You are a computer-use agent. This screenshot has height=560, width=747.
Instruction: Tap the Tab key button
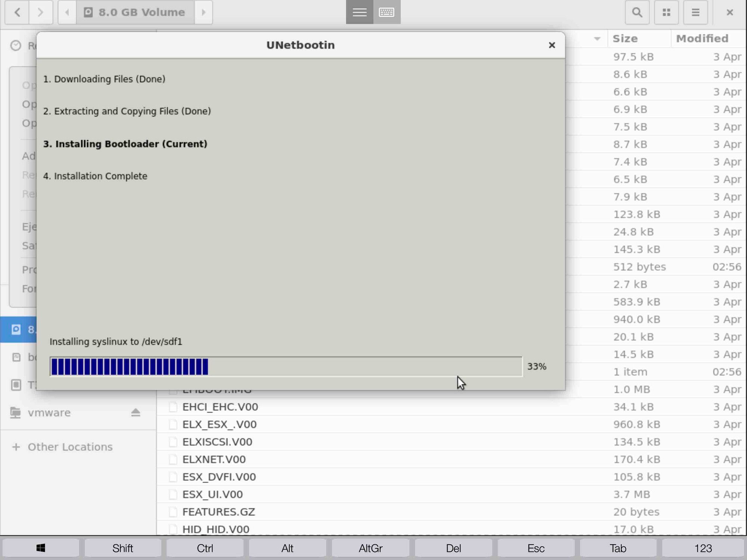click(618, 548)
